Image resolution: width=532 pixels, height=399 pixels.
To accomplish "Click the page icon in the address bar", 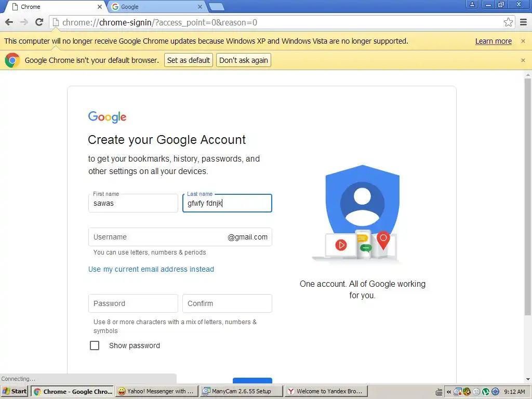I will (x=56, y=22).
